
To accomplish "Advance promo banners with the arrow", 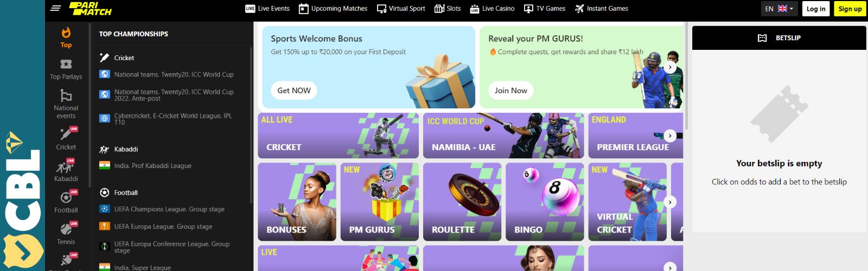I will pos(671,67).
